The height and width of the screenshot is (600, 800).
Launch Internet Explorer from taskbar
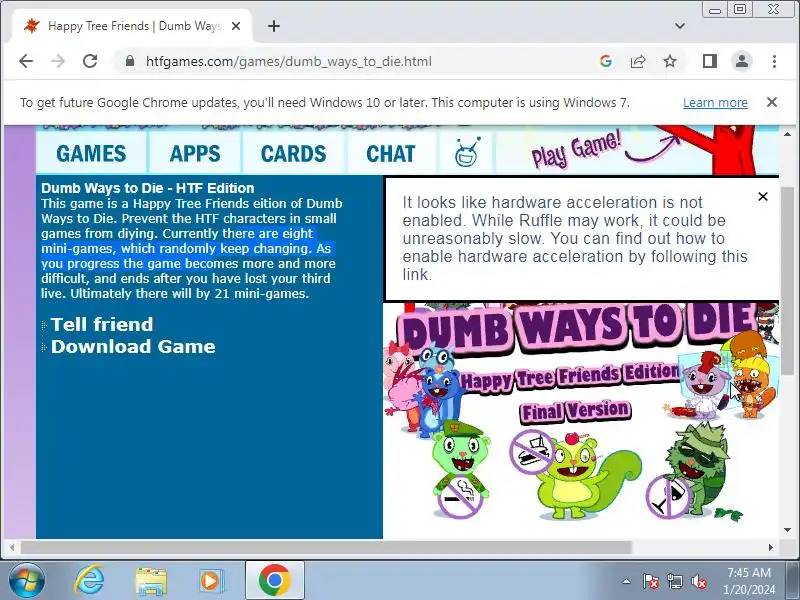pos(89,581)
